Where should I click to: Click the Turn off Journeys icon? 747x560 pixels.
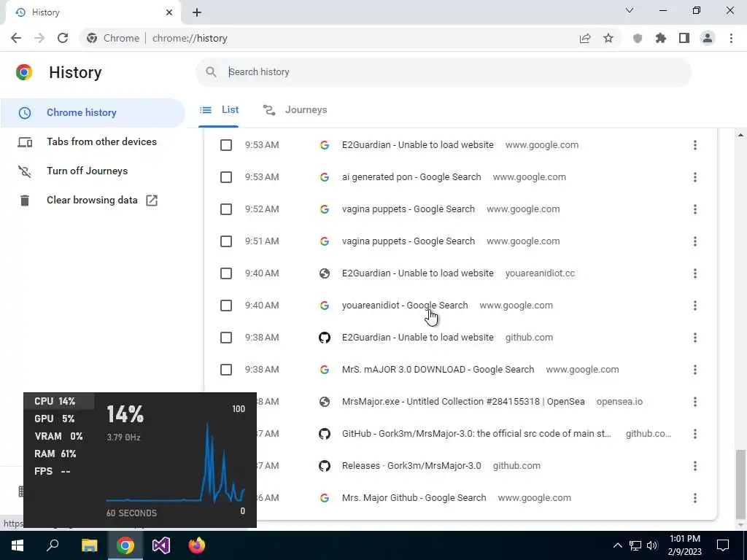tap(25, 171)
